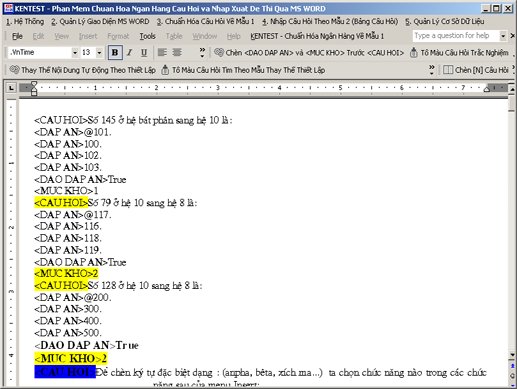The image size is (517, 389).
Task: Toggle Bold formatting button
Action: pyautogui.click(x=115, y=53)
